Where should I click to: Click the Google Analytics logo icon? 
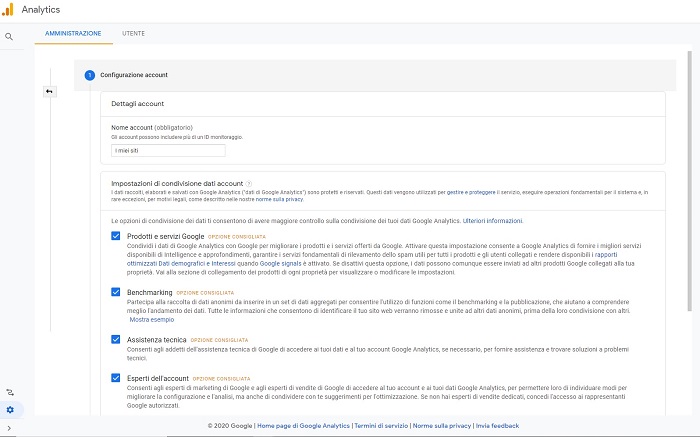[8, 9]
